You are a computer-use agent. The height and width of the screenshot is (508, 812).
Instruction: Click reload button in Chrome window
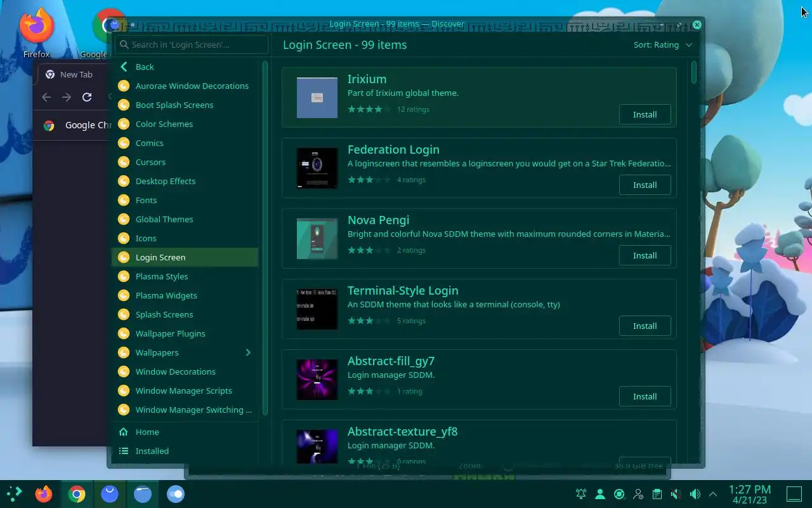tap(87, 97)
